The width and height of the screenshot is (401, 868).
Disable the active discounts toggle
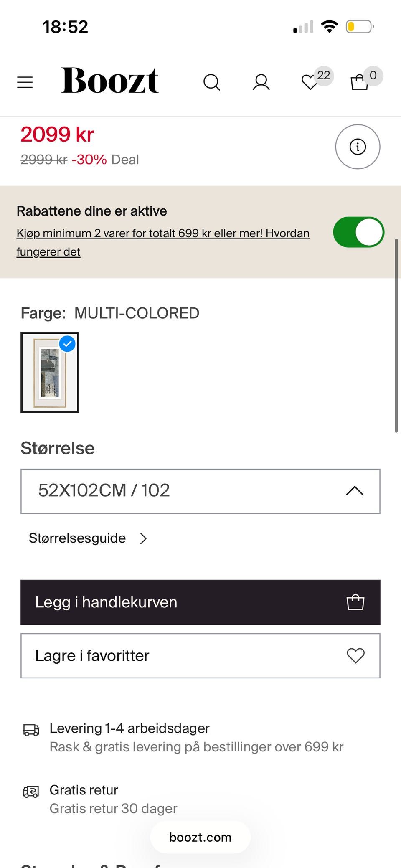point(358,232)
